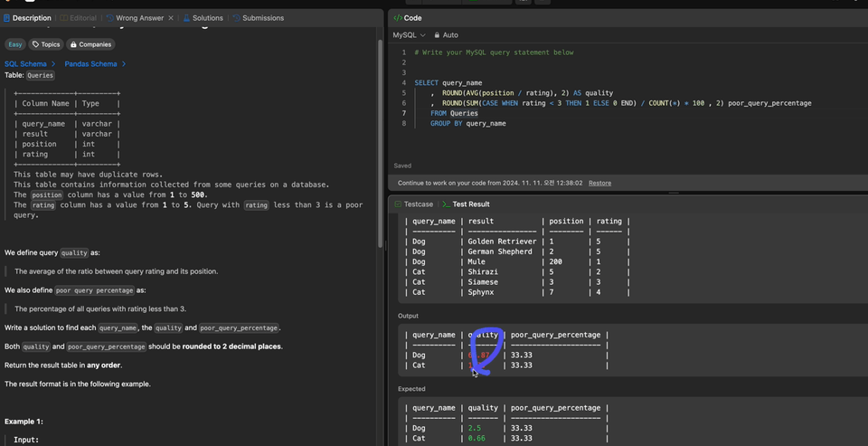The width and height of the screenshot is (868, 446).
Task: Expand the SQL Schema link
Action: 30,63
